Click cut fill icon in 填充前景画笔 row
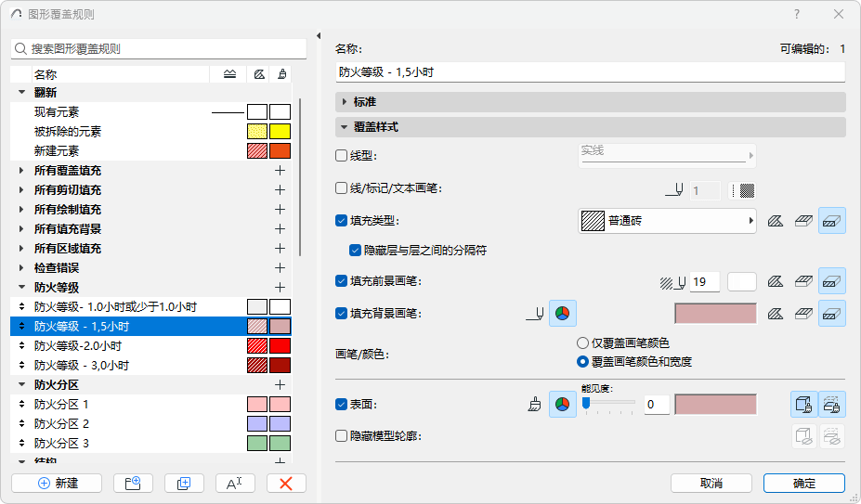This screenshot has height=504, width=861. (832, 281)
